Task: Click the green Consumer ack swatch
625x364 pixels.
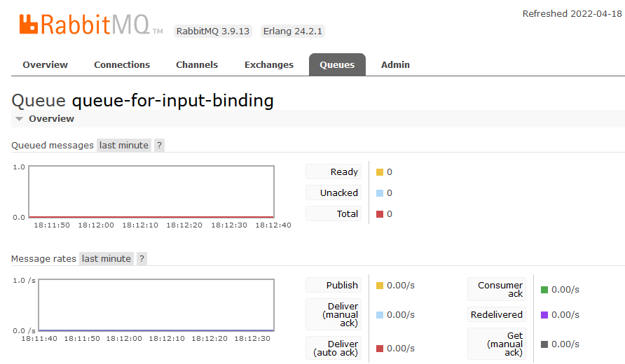Action: pos(544,290)
